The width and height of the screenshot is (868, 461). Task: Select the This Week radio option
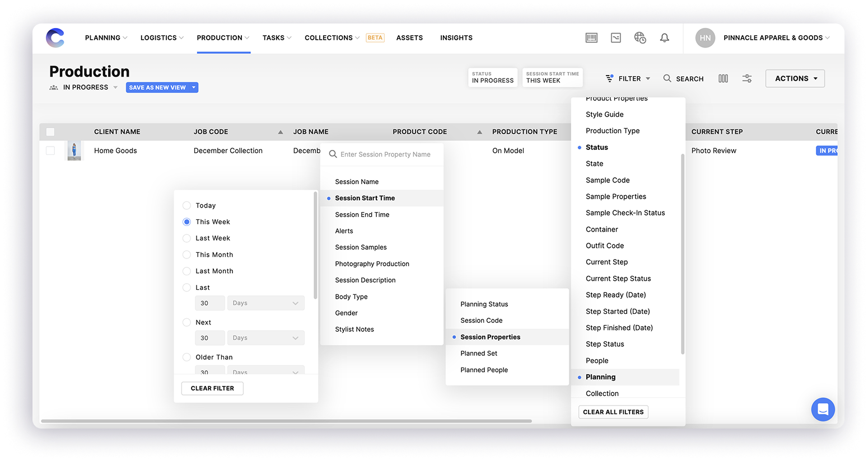click(186, 222)
